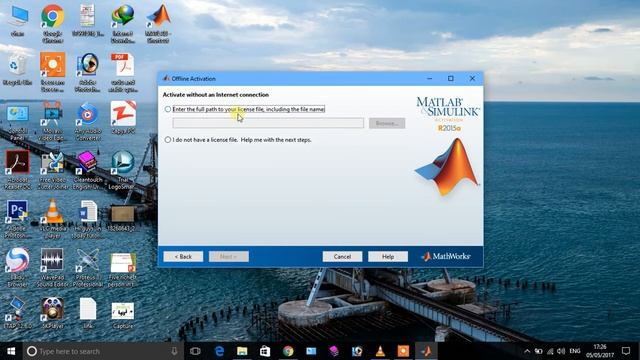Screen dimensions: 640x360
Task: Open the WavePad Sound Editor shortcut
Action: coord(53,267)
